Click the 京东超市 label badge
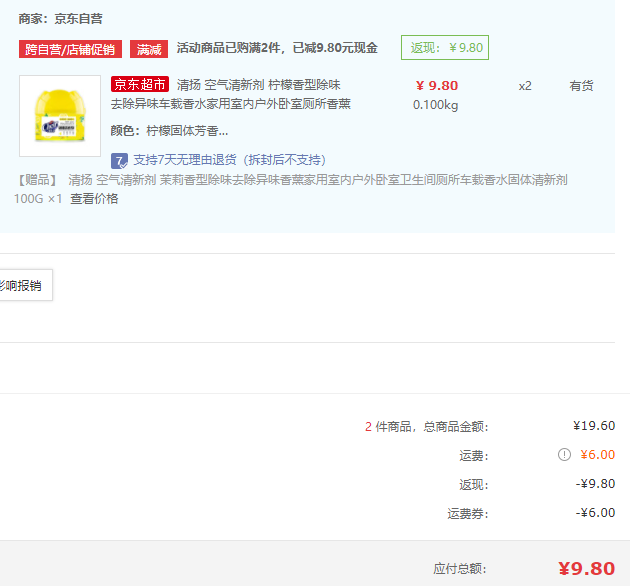 click(x=140, y=84)
